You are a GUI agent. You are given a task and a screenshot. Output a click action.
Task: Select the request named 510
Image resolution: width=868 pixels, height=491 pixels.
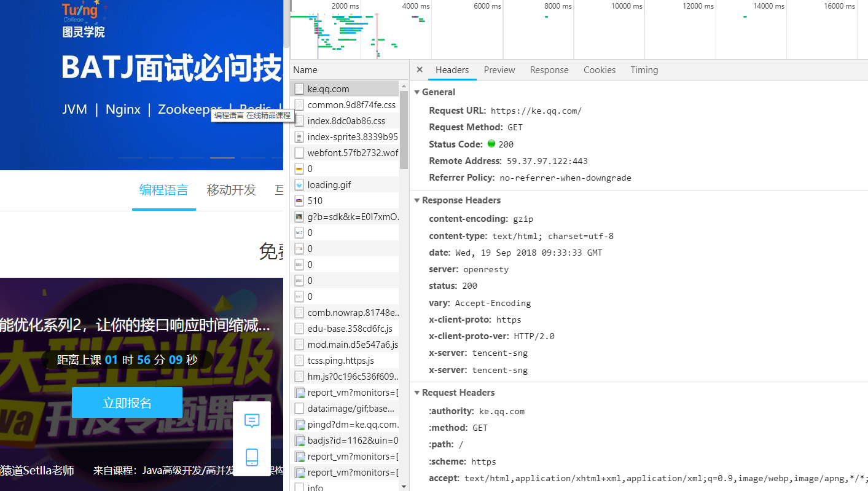(345, 201)
